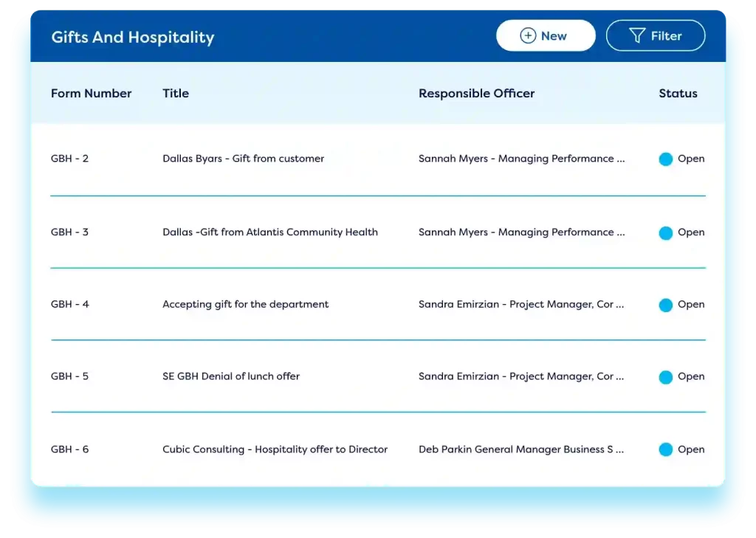Click the blue status dot for GBH - 5
756x538 pixels.
666,377
